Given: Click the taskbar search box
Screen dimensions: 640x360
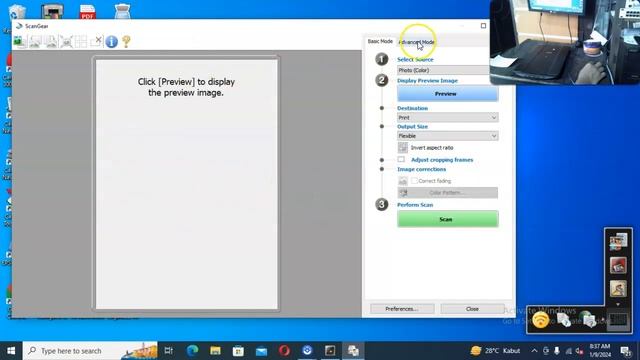Looking at the screenshot, I should pyautogui.click(x=90, y=351).
